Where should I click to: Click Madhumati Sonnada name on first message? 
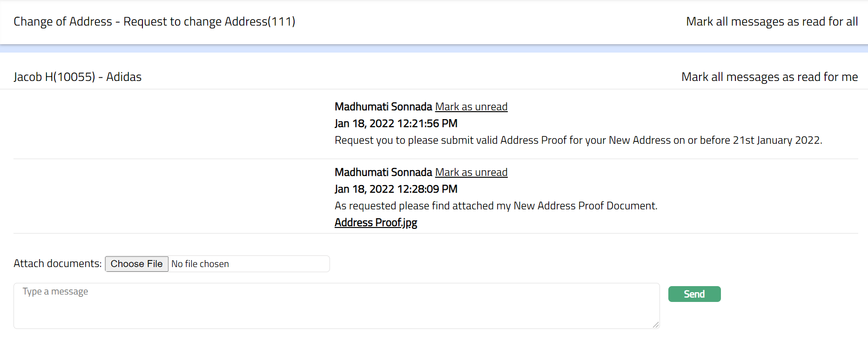383,107
